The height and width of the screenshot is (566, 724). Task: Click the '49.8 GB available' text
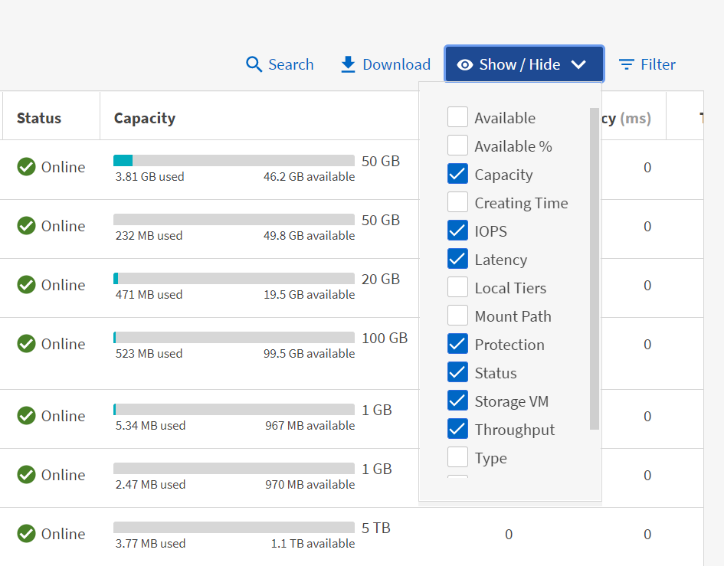coord(309,236)
